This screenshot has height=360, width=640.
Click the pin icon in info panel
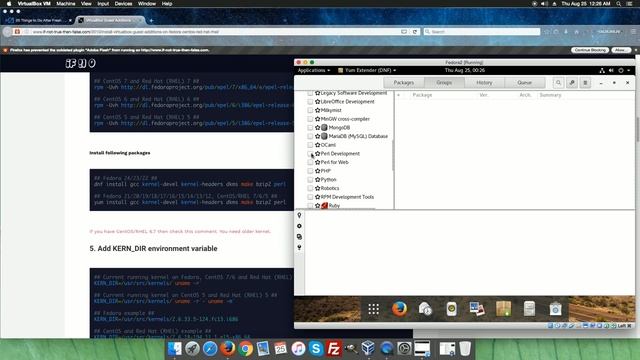pos(299,216)
